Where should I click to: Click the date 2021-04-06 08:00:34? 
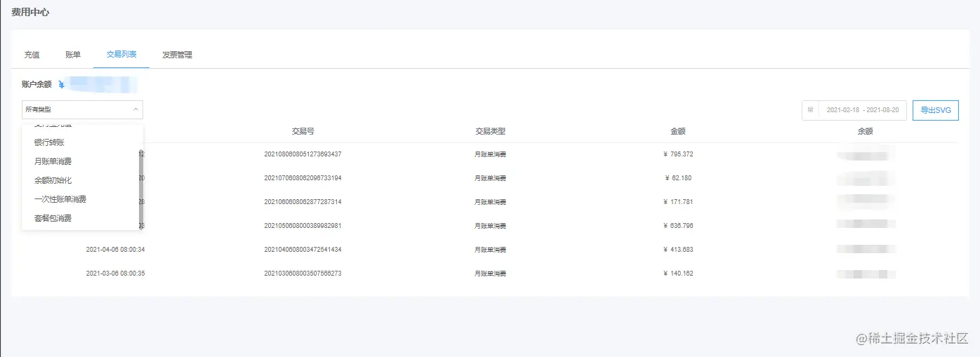(115, 249)
